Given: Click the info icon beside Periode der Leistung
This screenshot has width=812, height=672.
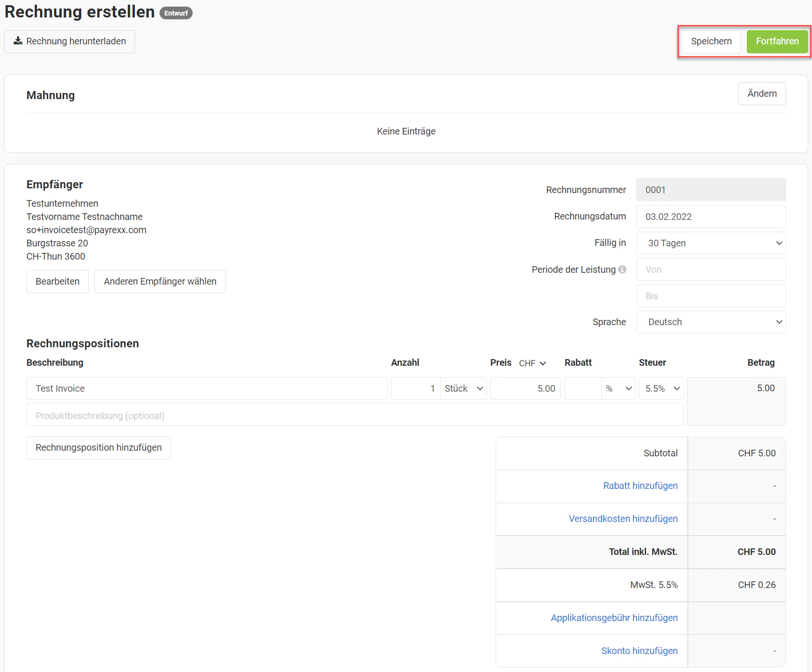Looking at the screenshot, I should tap(622, 269).
